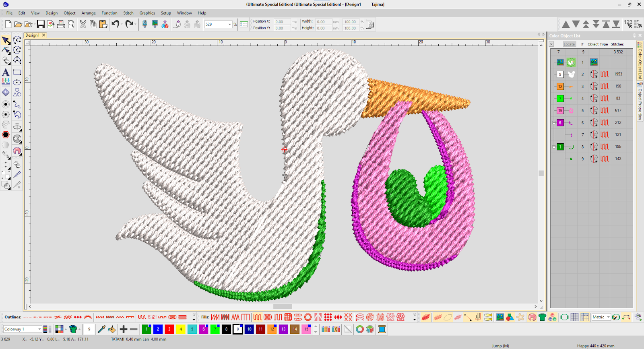This screenshot has width=644, height=349.
Task: Toggle the grid display icon
Action: tap(574, 317)
